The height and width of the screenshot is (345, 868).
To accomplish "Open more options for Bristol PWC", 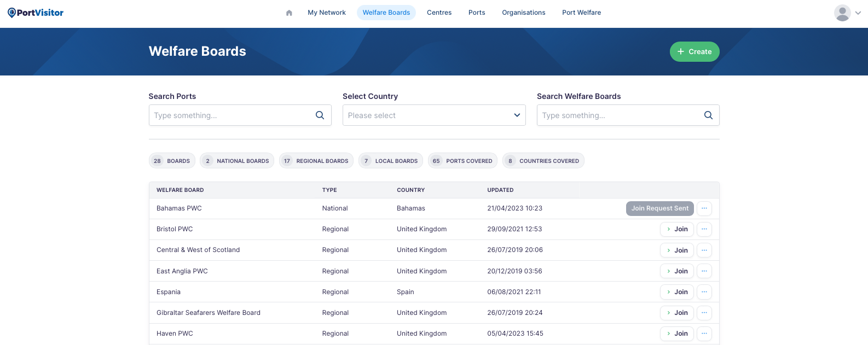I will point(704,229).
